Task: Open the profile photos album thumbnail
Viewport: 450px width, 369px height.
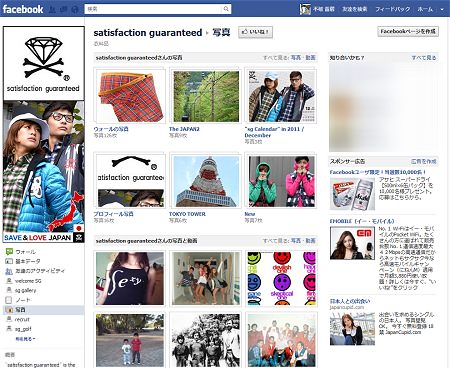Action: coord(130,181)
